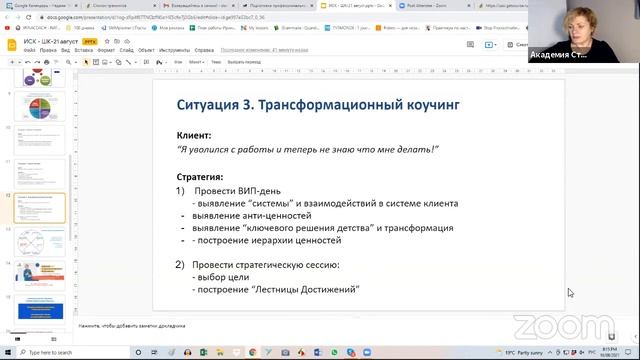
Task: Open Chrome from the taskbar
Action: click(252, 352)
